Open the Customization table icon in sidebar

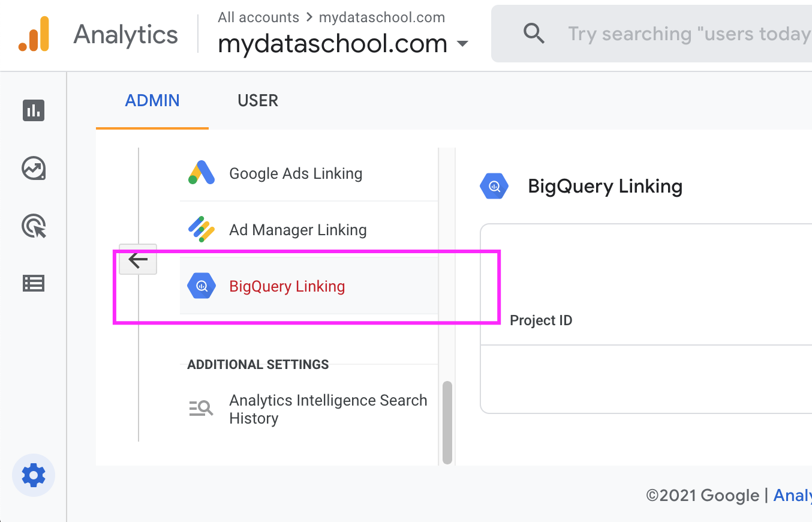pyautogui.click(x=33, y=283)
